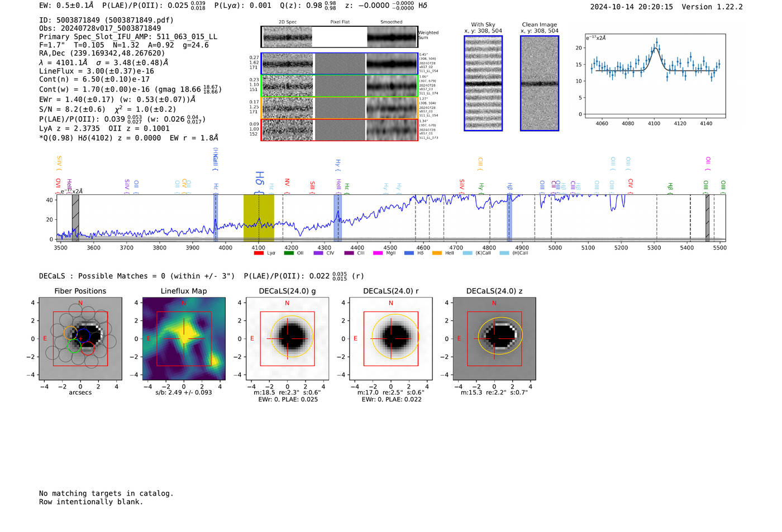The image size is (782, 532).
Task: Click the blue shaded band near 4340 Å
Action: point(337,218)
